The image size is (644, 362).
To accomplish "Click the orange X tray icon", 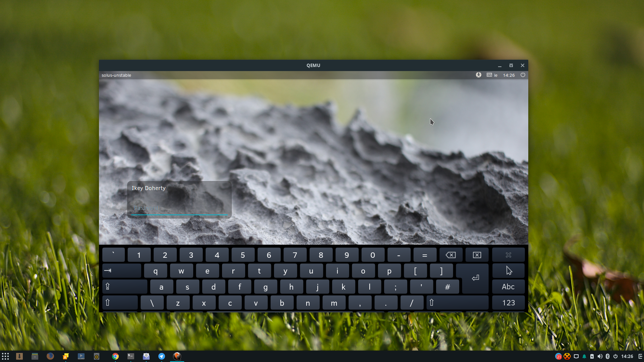I will tap(567, 356).
